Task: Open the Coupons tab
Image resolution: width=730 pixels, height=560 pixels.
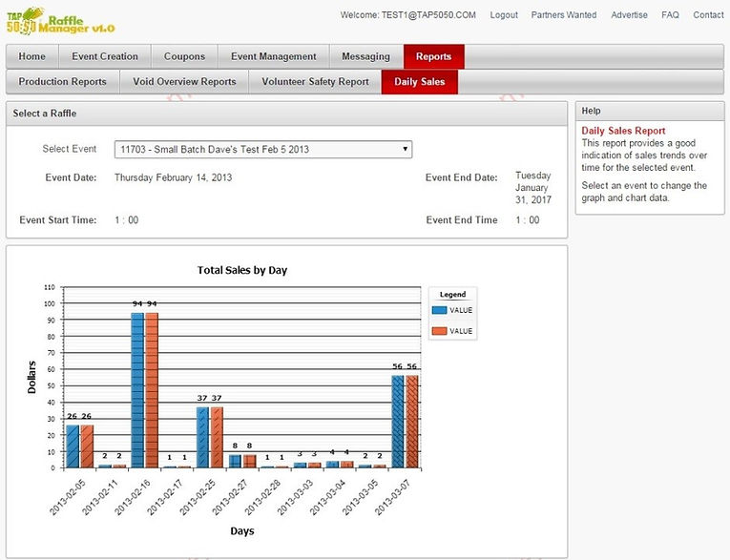Action: coord(184,56)
